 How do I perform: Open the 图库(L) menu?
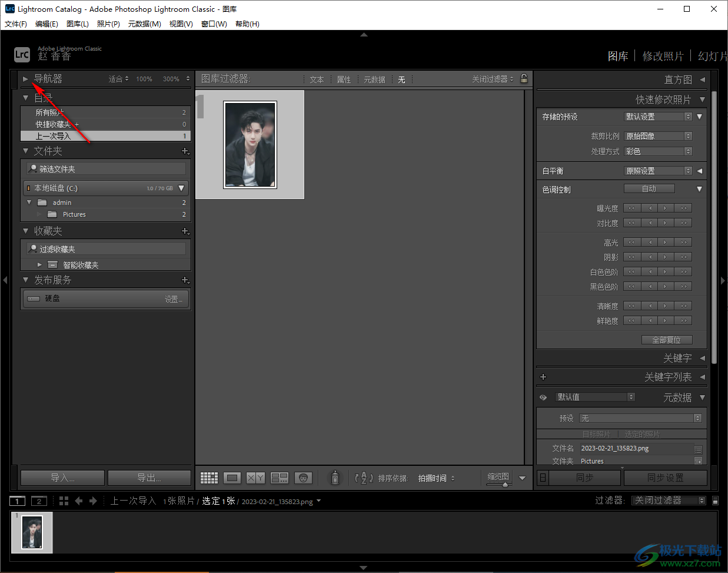(78, 24)
